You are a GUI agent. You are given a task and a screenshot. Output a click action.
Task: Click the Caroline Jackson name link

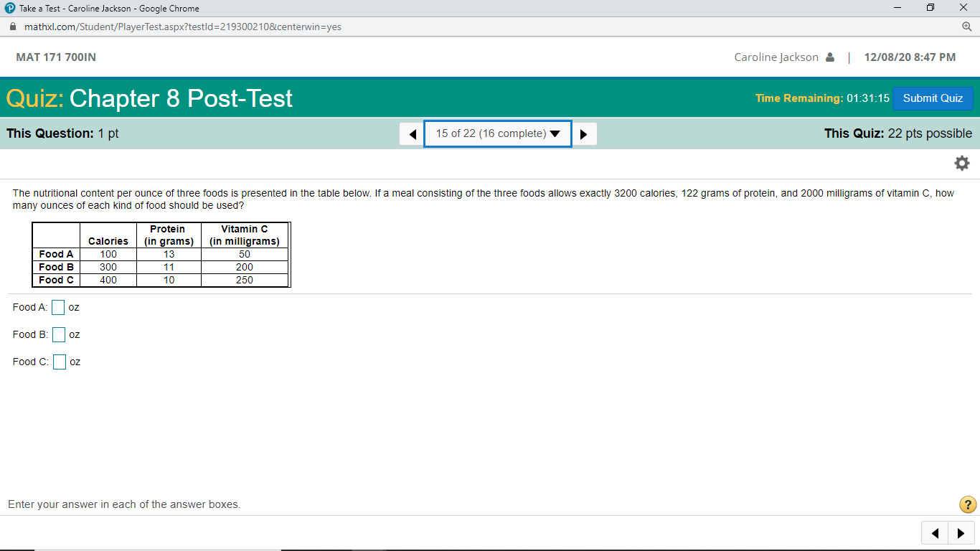776,57
